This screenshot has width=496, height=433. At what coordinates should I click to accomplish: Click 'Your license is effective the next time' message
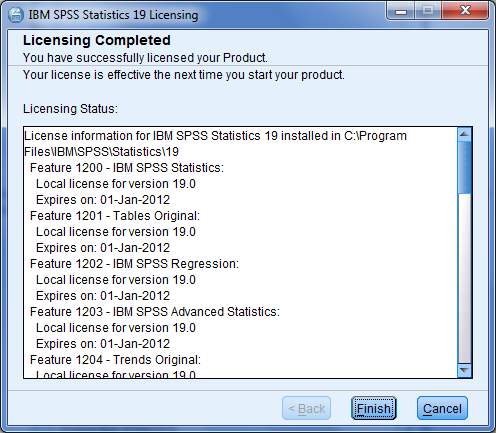184,75
